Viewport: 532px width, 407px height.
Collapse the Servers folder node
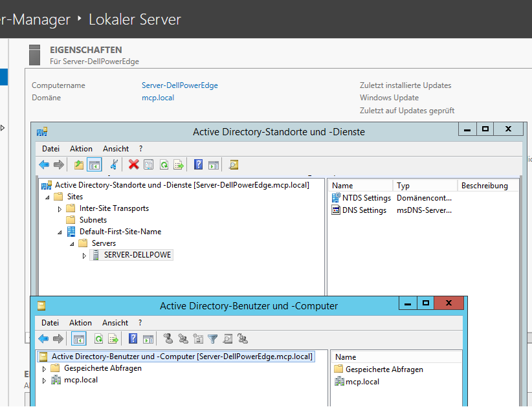click(72, 244)
